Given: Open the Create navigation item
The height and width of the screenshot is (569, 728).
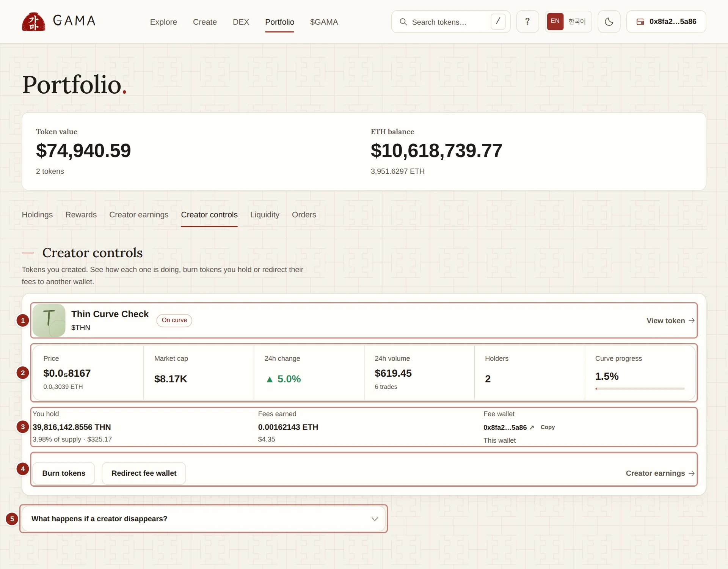Looking at the screenshot, I should [205, 22].
